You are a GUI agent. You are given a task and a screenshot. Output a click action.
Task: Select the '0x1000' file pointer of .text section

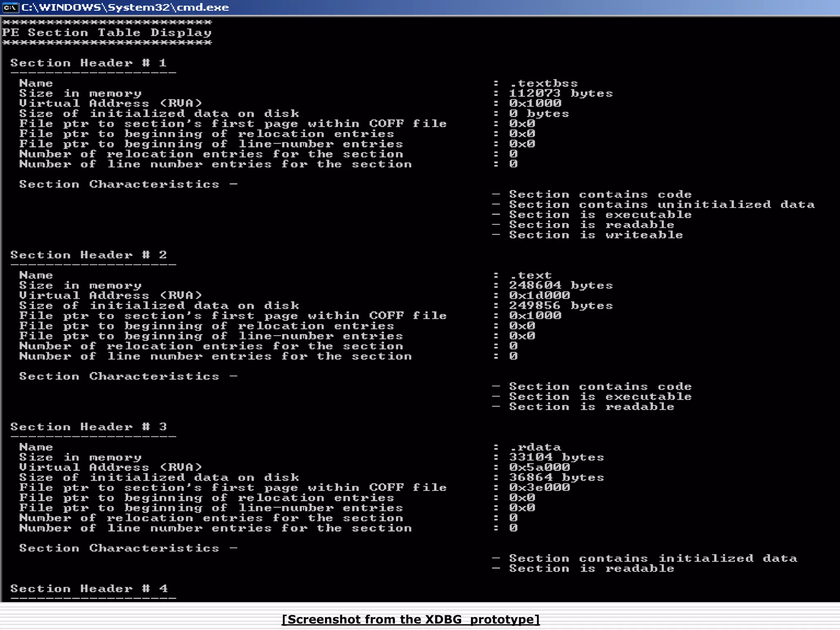pos(535,316)
